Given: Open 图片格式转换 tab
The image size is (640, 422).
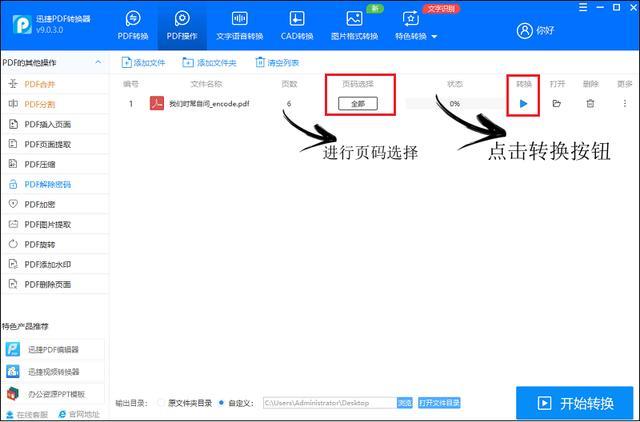Looking at the screenshot, I should [354, 26].
